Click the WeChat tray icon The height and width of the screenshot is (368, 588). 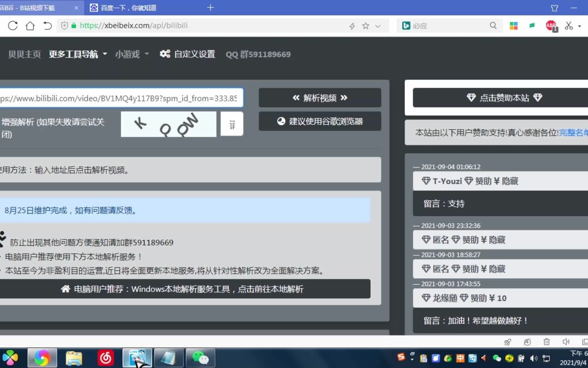pyautogui.click(x=497, y=358)
